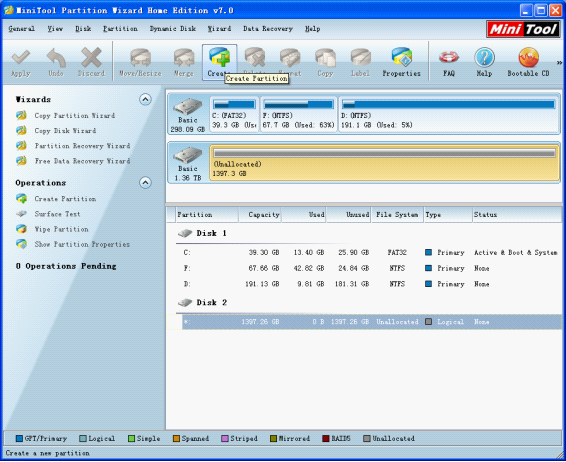Image resolution: width=566 pixels, height=462 pixels.
Task: Click the Active & Boot & System status
Action: pos(515,253)
